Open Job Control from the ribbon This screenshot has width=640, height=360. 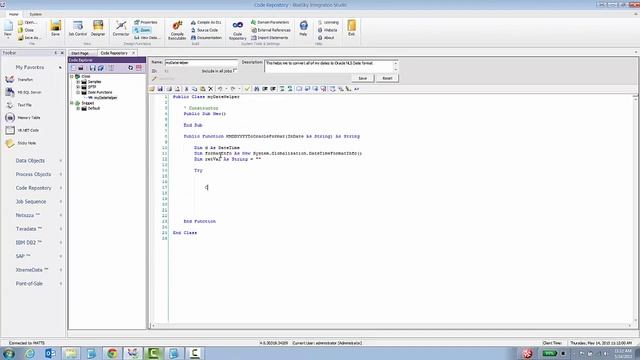[x=78, y=28]
